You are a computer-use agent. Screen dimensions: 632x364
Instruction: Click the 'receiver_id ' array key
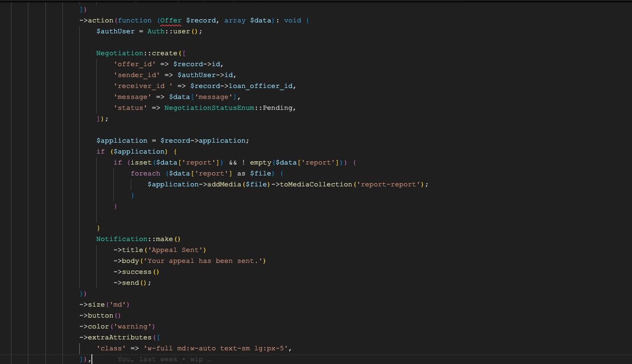pyautogui.click(x=143, y=86)
